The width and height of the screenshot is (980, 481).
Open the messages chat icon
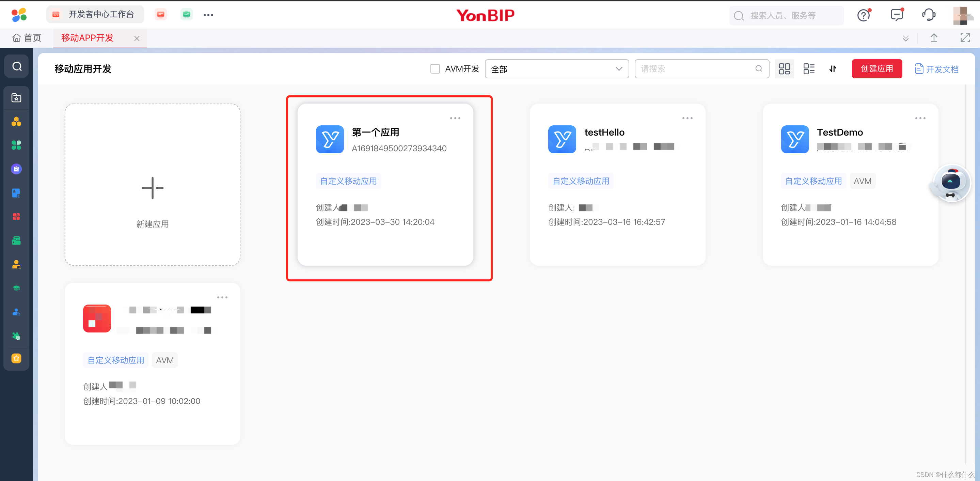click(896, 15)
